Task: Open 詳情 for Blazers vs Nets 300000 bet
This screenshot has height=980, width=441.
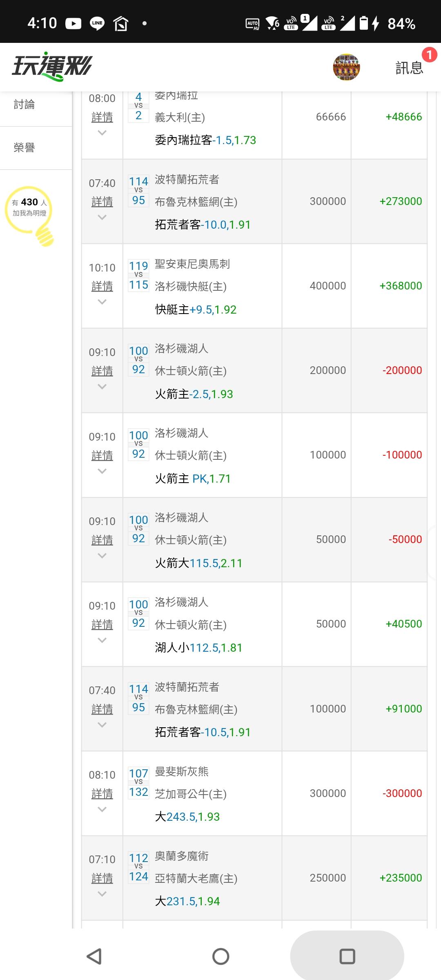Action: point(102,202)
